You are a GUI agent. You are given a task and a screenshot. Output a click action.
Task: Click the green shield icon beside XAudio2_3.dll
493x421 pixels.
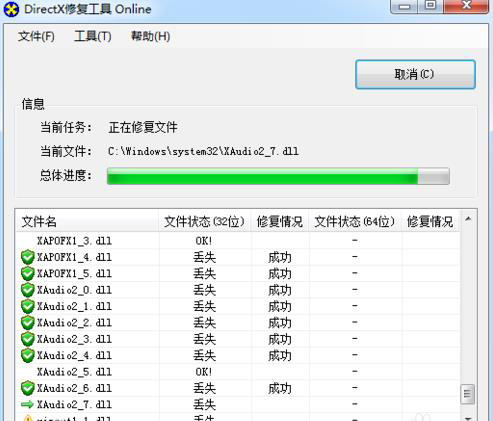click(27, 339)
